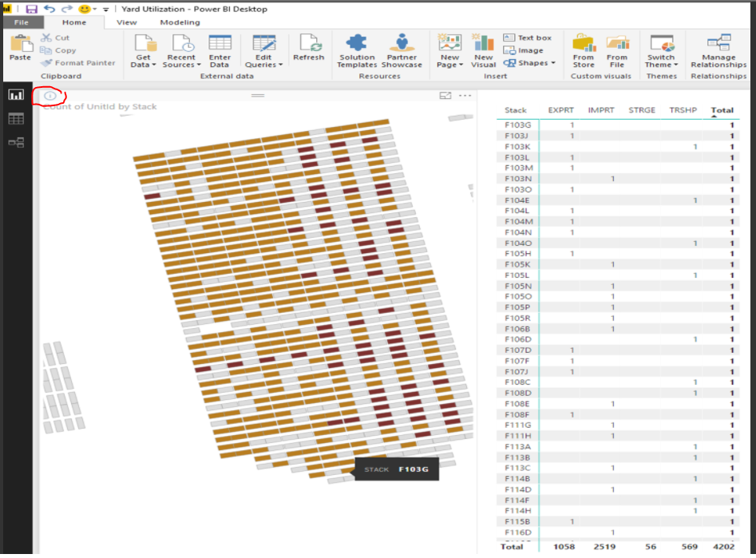Select row F116D in the table

[x=618, y=532]
